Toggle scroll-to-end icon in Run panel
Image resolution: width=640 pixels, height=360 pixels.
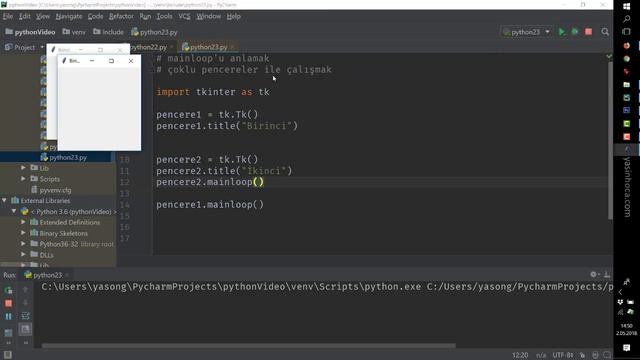pyautogui.click(x=25, y=329)
